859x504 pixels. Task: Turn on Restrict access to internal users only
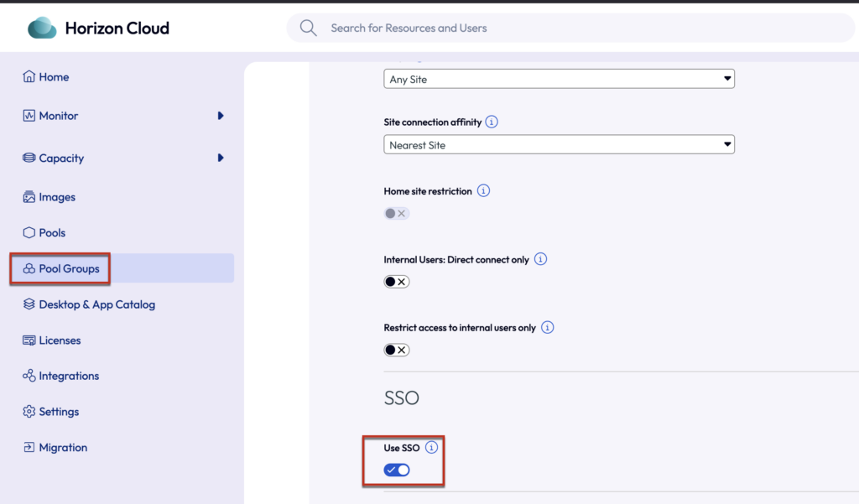point(397,350)
